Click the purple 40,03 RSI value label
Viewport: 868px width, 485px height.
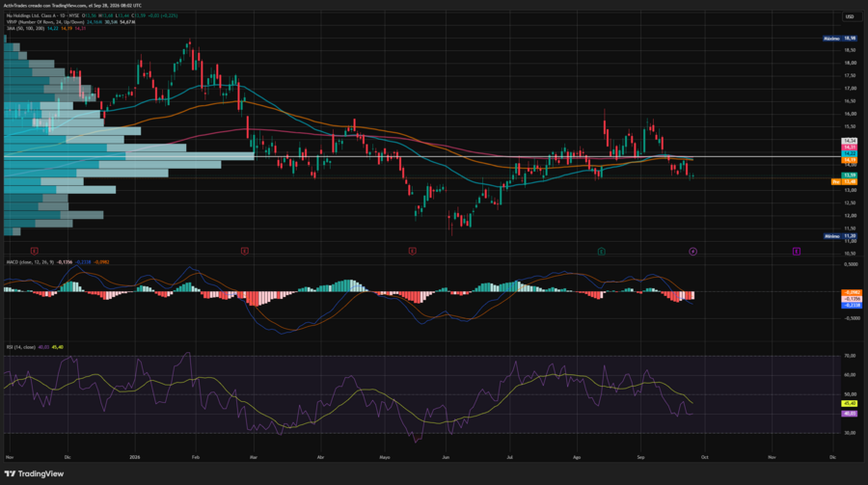pos(849,414)
